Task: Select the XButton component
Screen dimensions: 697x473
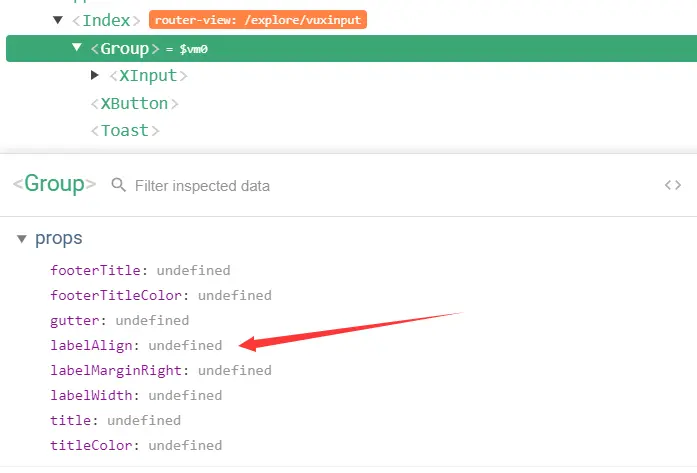Action: pos(135,104)
